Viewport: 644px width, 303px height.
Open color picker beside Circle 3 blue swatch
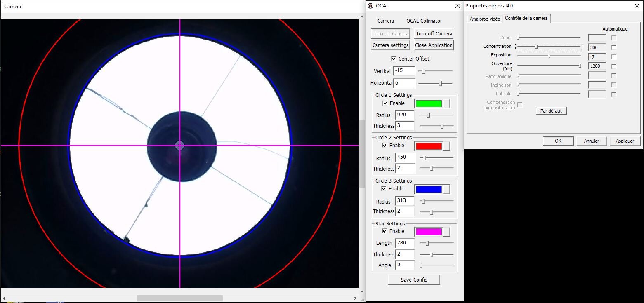(446, 189)
